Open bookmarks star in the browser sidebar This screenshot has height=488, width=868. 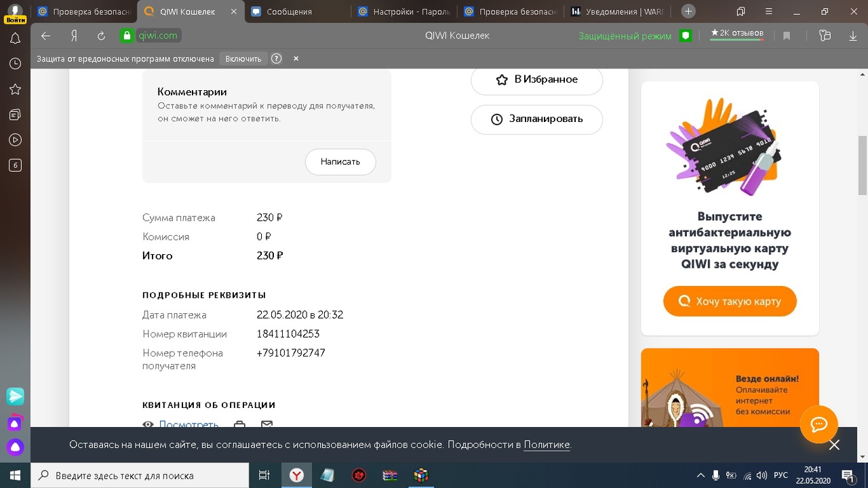coord(15,89)
